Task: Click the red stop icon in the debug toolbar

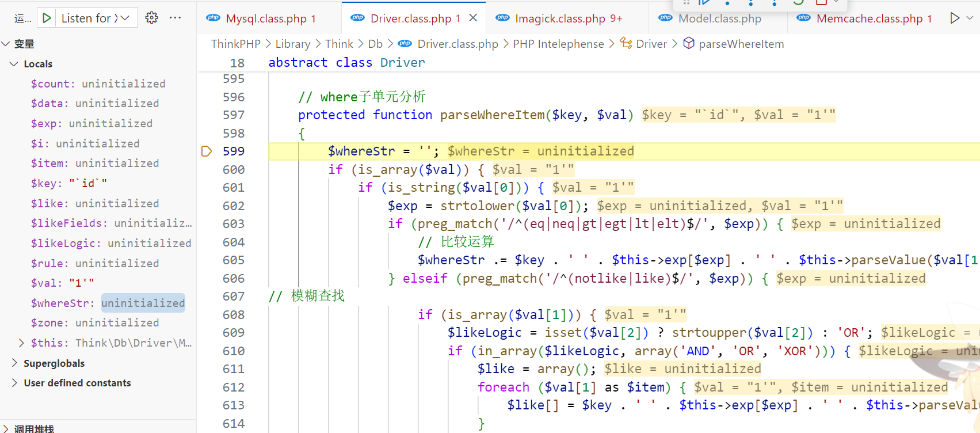Action: pos(821,2)
